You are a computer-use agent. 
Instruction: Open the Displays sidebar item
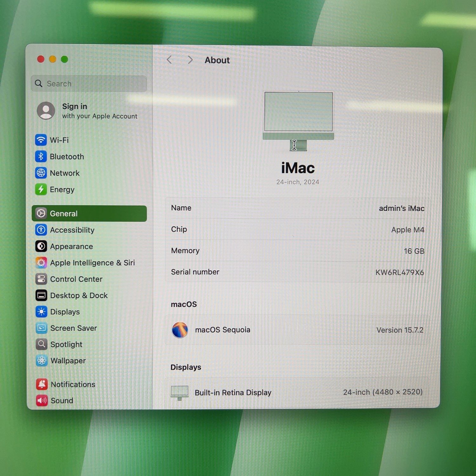point(65,312)
